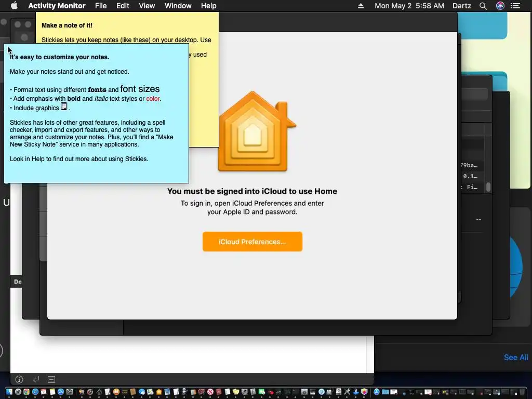Image resolution: width=532 pixels, height=399 pixels.
Task: Click the 'You must be signed into iCloud' heading
Action: click(x=252, y=191)
